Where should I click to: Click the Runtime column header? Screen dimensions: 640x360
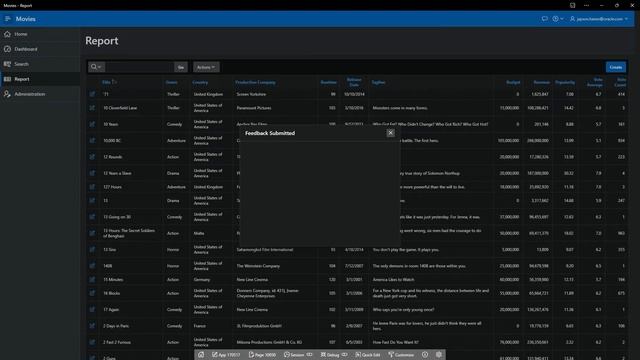coord(328,82)
